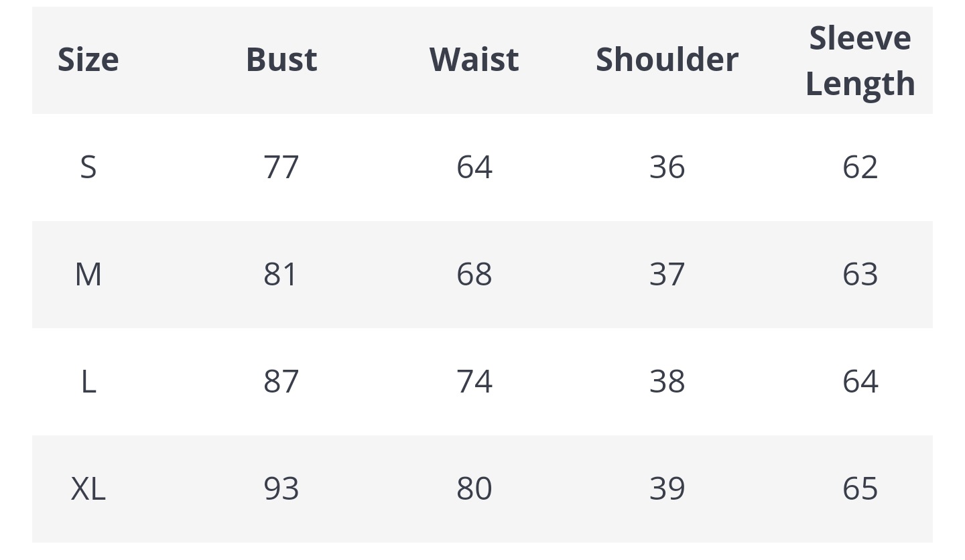Click the S size row label
The image size is (965, 560).
(x=88, y=167)
